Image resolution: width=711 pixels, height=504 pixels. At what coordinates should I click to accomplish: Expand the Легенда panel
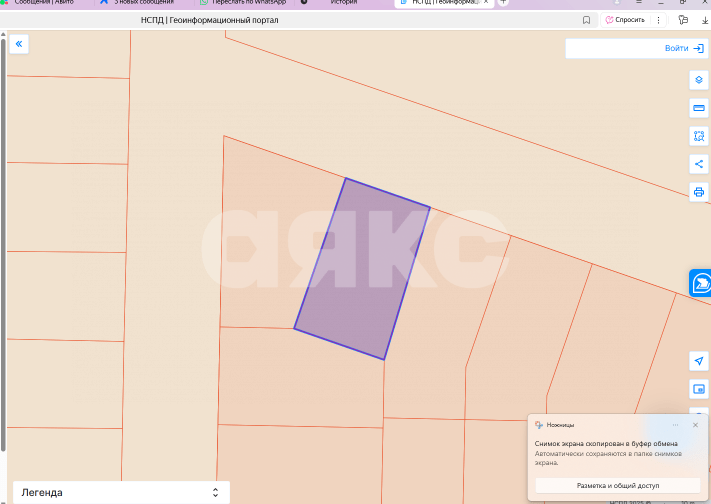coord(121,492)
